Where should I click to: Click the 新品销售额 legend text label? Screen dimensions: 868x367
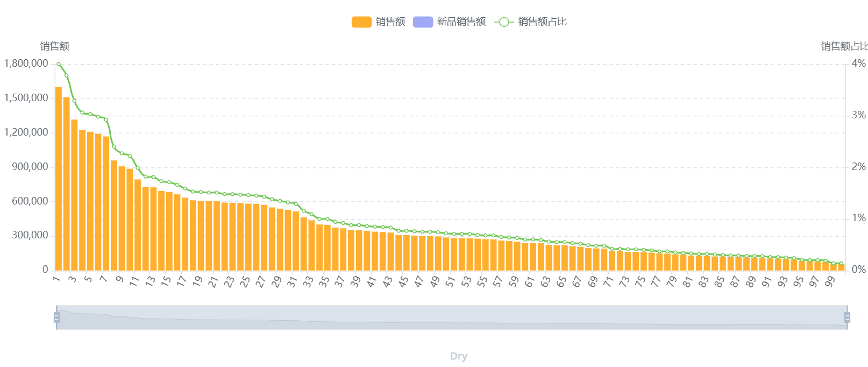click(x=461, y=22)
